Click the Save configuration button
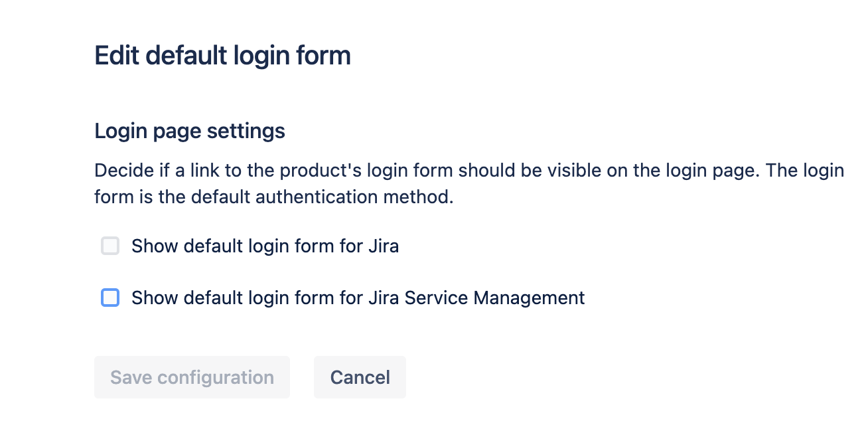 [192, 377]
